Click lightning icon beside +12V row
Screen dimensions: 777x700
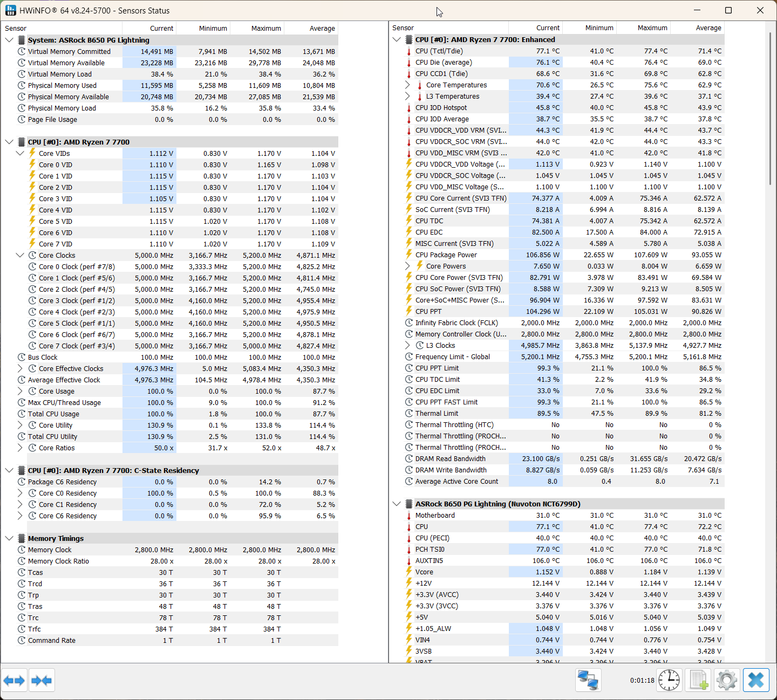click(408, 583)
